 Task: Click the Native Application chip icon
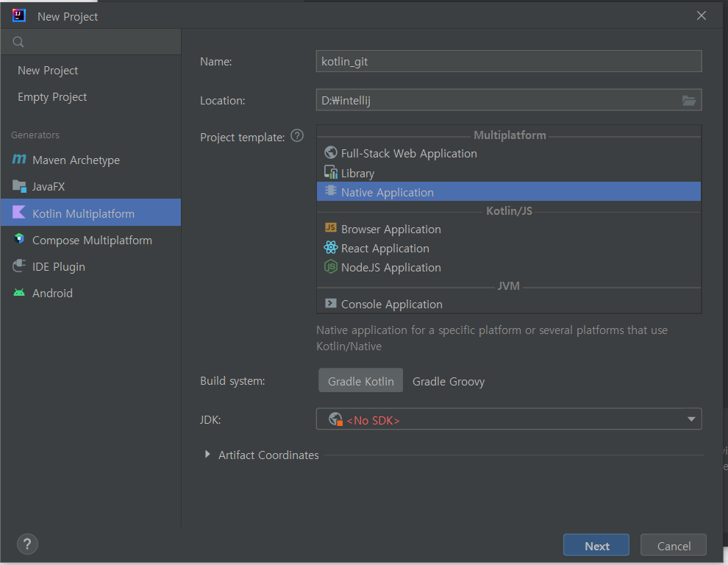click(x=331, y=191)
